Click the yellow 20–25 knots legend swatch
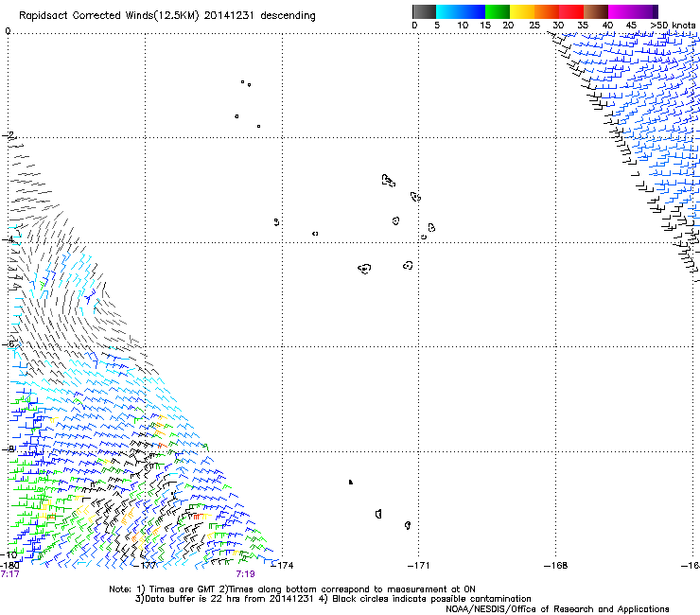 [x=522, y=11]
